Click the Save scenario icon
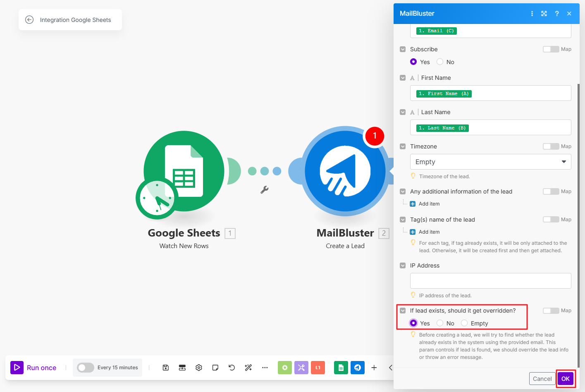585x392 pixels. point(166,368)
